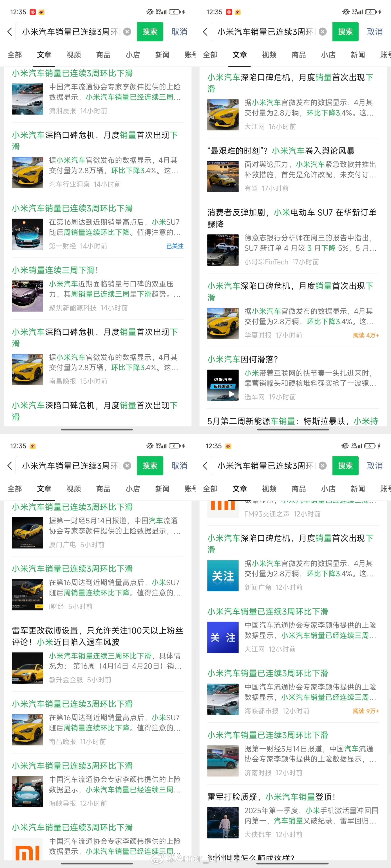Select the 全部 tab in the top-left screenshot
This screenshot has height=868, width=391.
click(x=14, y=55)
